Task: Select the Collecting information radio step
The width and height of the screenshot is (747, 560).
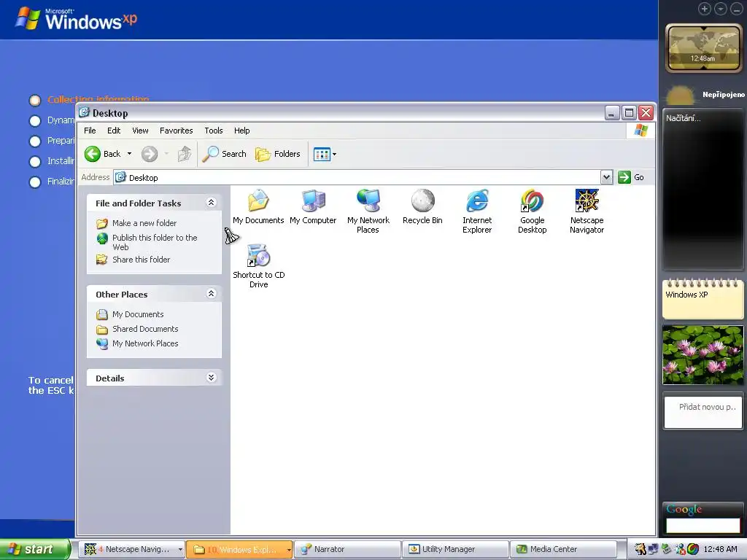Action: [x=35, y=100]
